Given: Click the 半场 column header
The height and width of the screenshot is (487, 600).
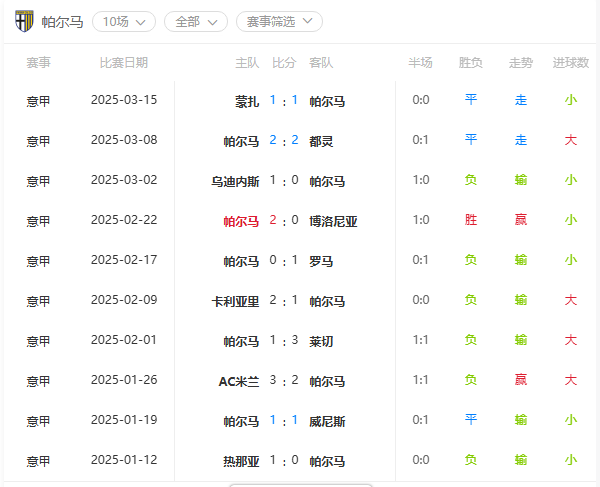Looking at the screenshot, I should [421, 62].
